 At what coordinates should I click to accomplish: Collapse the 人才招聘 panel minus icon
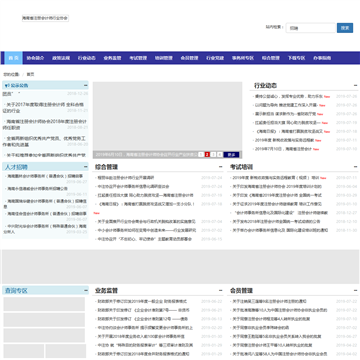point(86,167)
